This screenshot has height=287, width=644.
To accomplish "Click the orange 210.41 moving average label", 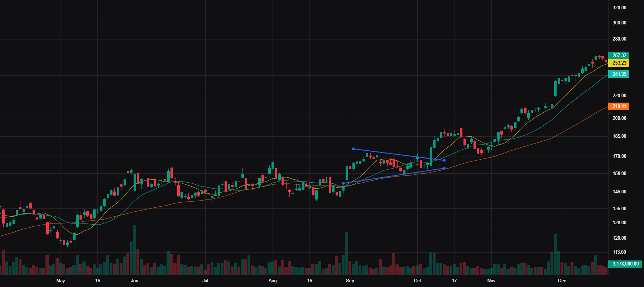I will (x=619, y=106).
